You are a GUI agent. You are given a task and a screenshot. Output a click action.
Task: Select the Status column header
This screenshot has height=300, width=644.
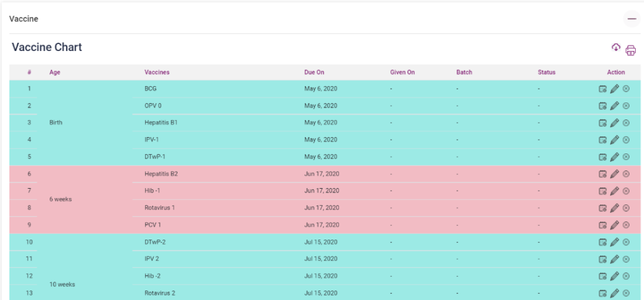[547, 72]
